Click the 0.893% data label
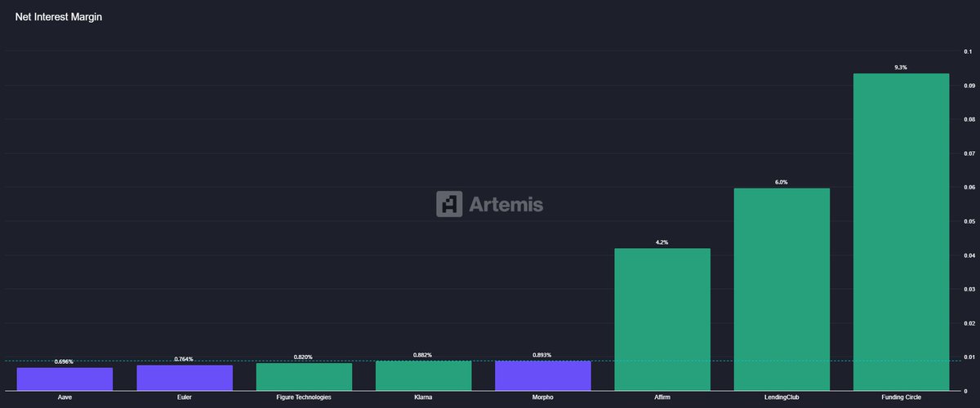The image size is (980, 408). click(543, 355)
